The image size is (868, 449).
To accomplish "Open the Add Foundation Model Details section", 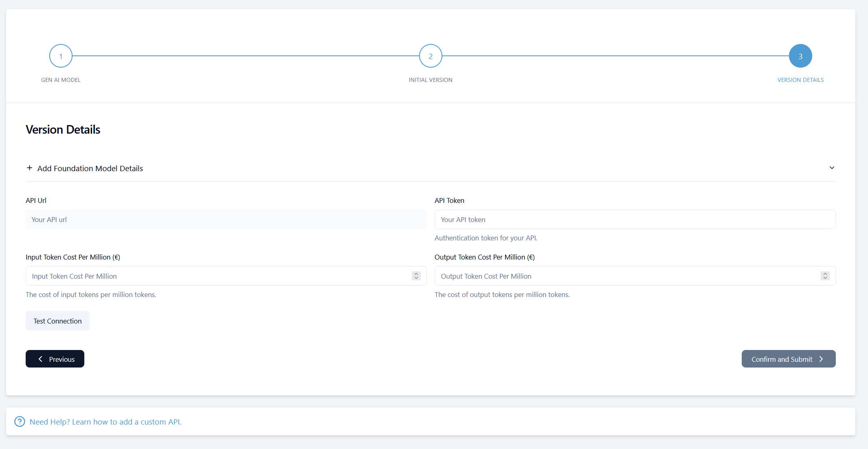I will (x=90, y=168).
